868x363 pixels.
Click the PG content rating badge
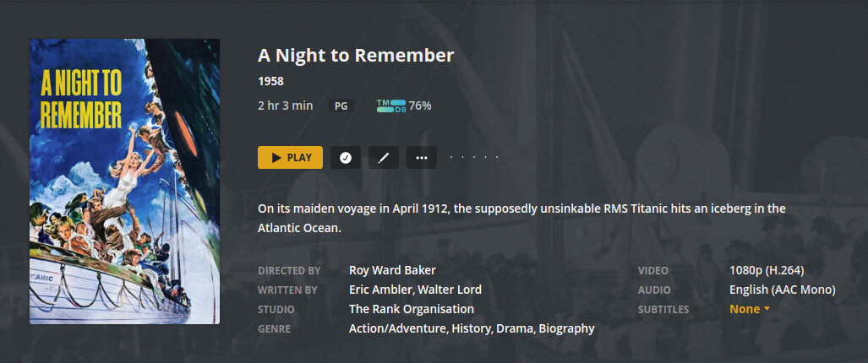point(341,106)
